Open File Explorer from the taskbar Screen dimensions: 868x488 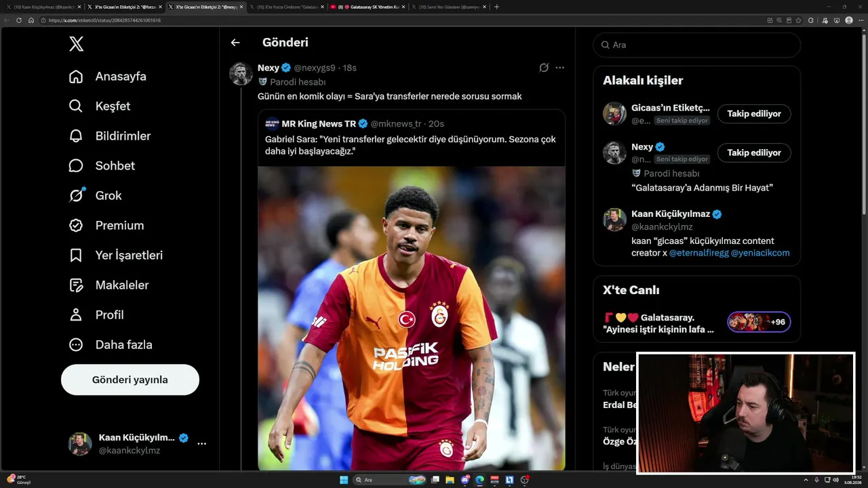click(x=450, y=480)
